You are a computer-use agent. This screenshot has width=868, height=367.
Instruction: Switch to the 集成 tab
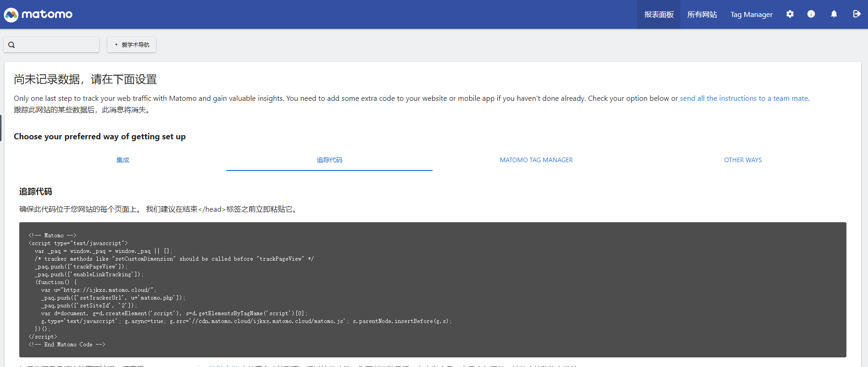tap(123, 160)
